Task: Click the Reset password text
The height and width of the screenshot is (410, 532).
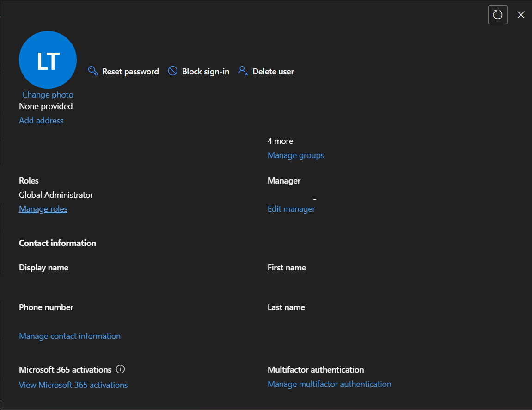Action: [x=130, y=72]
